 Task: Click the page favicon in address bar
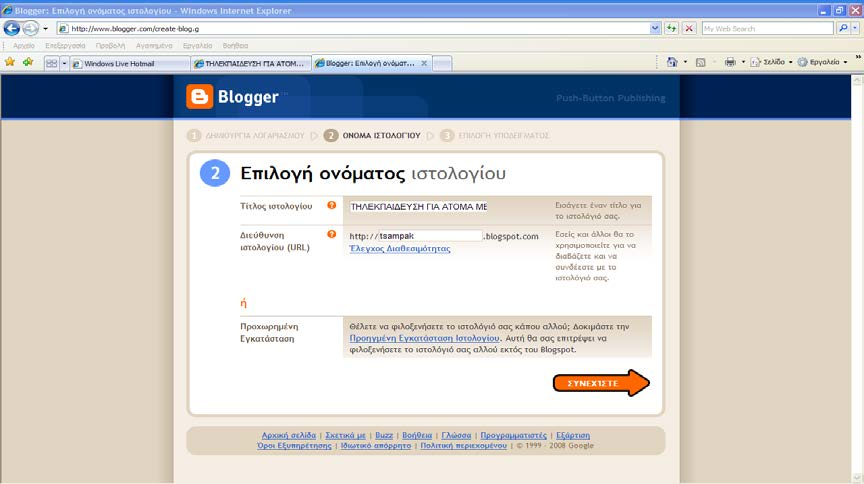pyautogui.click(x=63, y=29)
